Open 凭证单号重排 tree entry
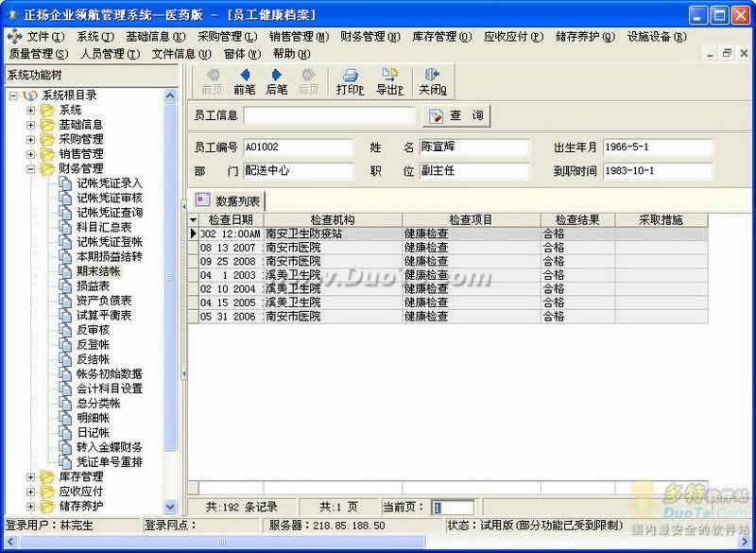Image resolution: width=756 pixels, height=553 pixels. pyautogui.click(x=110, y=462)
